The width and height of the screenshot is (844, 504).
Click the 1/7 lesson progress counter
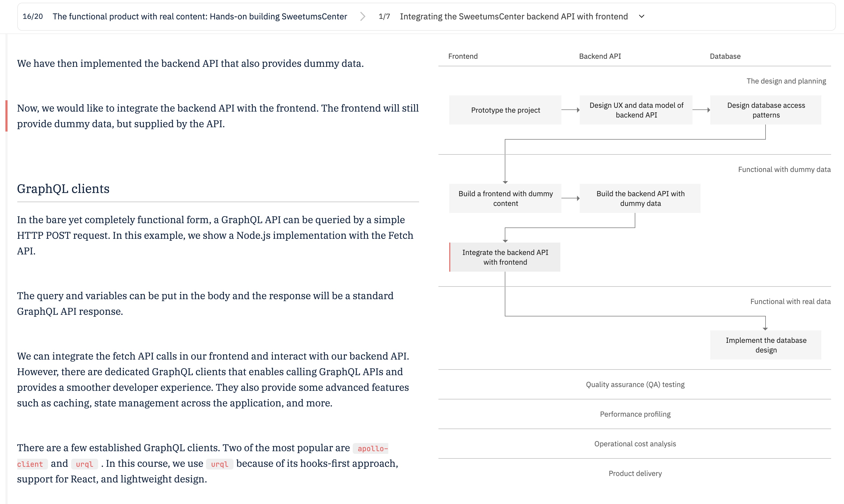pyautogui.click(x=384, y=16)
